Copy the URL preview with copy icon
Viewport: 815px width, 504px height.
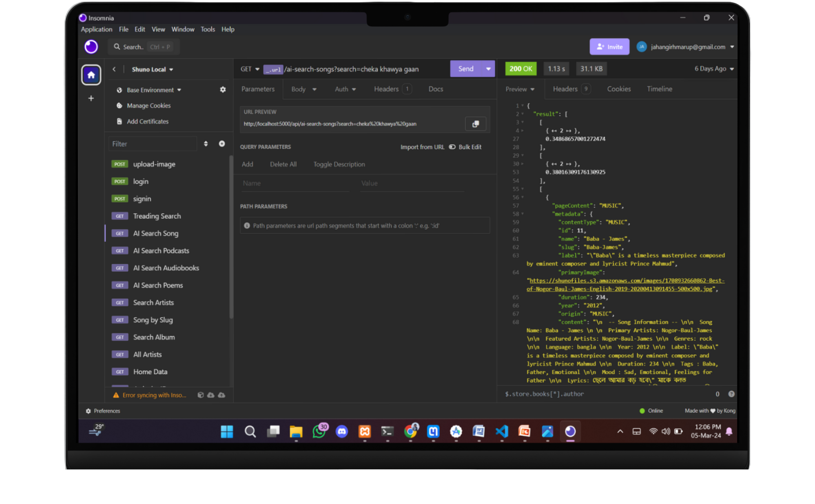pyautogui.click(x=475, y=124)
